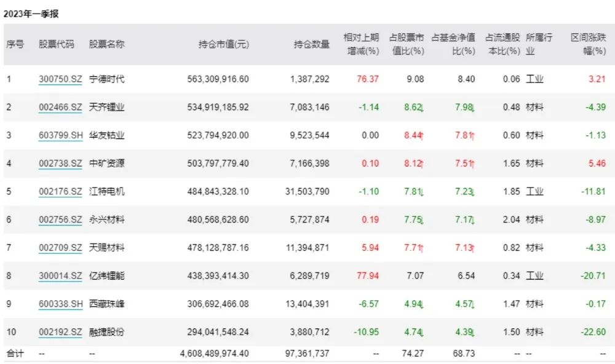Click the 5.46 interval change for 中矿资源
The image size is (615, 364).
(x=597, y=163)
